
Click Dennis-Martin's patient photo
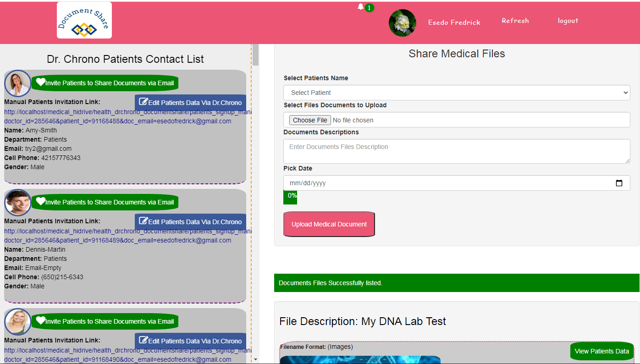tap(18, 203)
